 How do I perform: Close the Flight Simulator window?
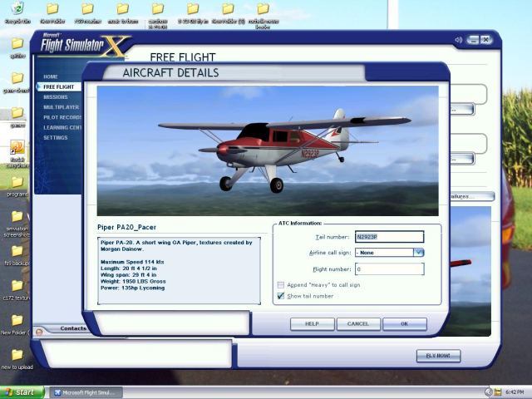(x=485, y=40)
